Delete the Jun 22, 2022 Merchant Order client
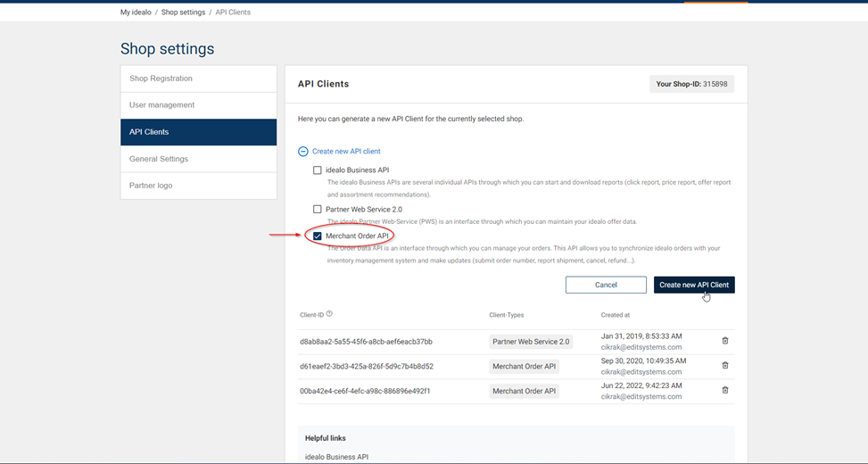Image resolution: width=868 pixels, height=464 pixels. pos(725,390)
